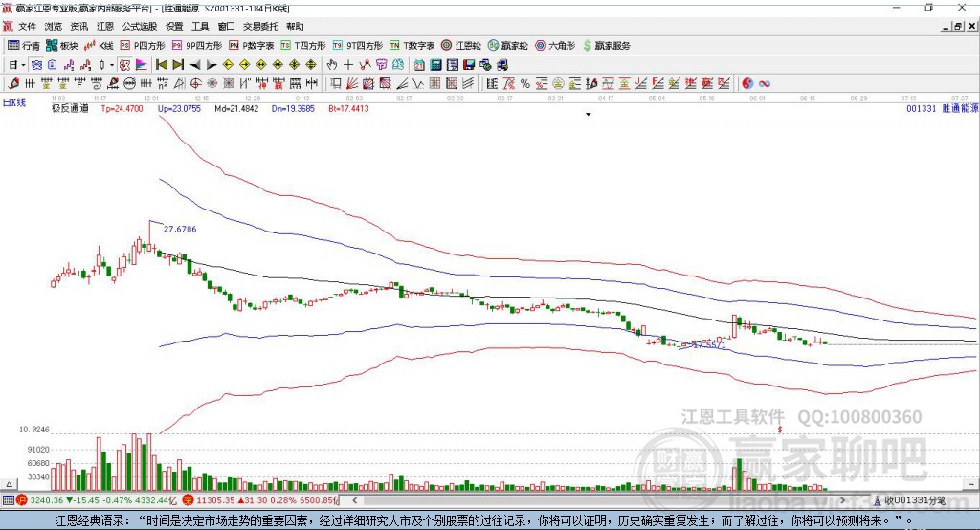The image size is (980, 530).
Task: Click horizontal scrollbar right arrow
Action: pyautogui.click(x=842, y=500)
